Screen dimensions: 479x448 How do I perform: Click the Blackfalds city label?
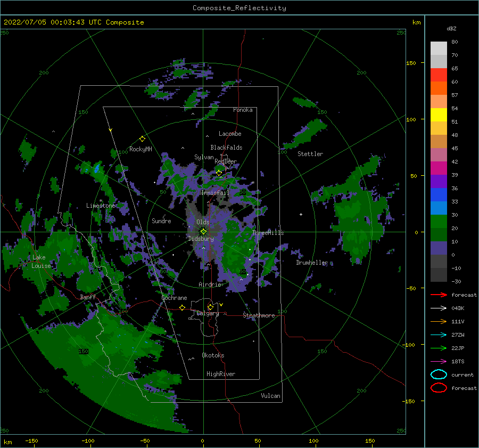click(226, 148)
